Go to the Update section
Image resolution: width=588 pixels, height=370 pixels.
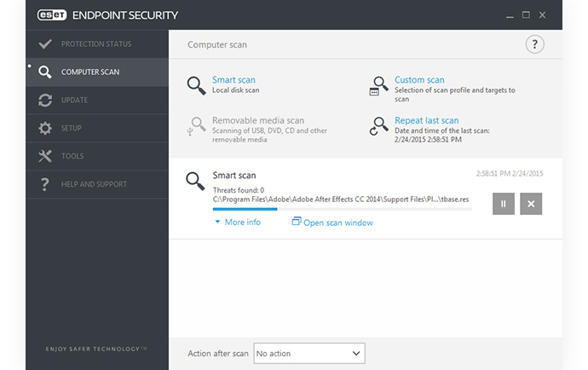[x=97, y=101]
